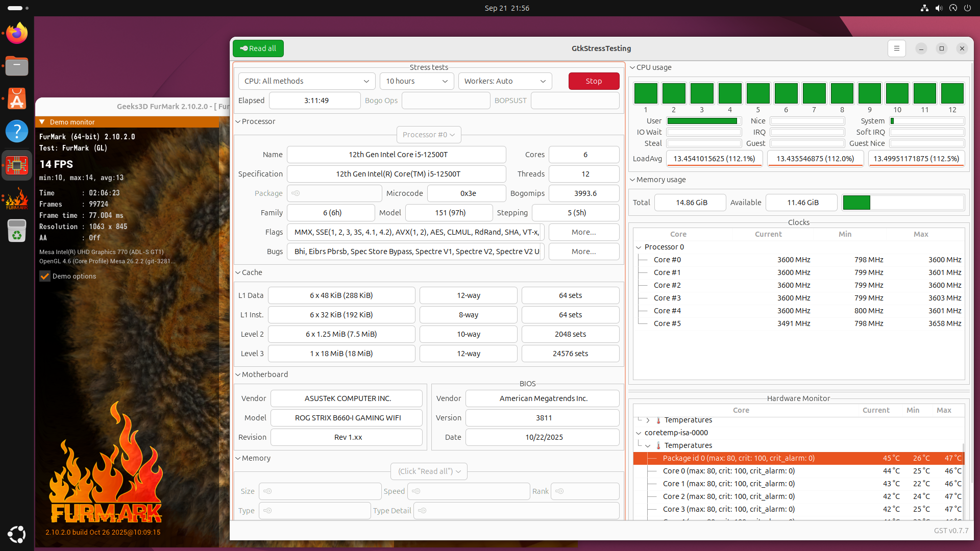980x551 pixels.
Task: Collapse the Demo monitor triangle in FurMark
Action: click(x=42, y=122)
